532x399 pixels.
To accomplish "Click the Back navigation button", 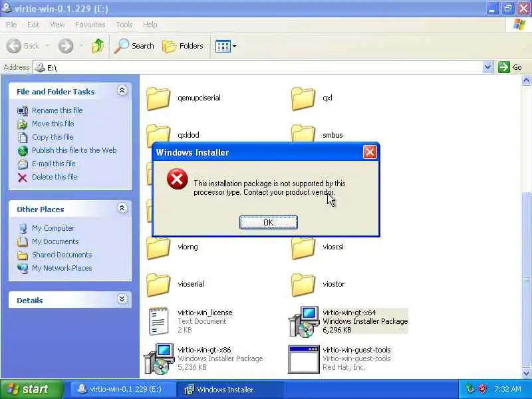I will coord(23,46).
